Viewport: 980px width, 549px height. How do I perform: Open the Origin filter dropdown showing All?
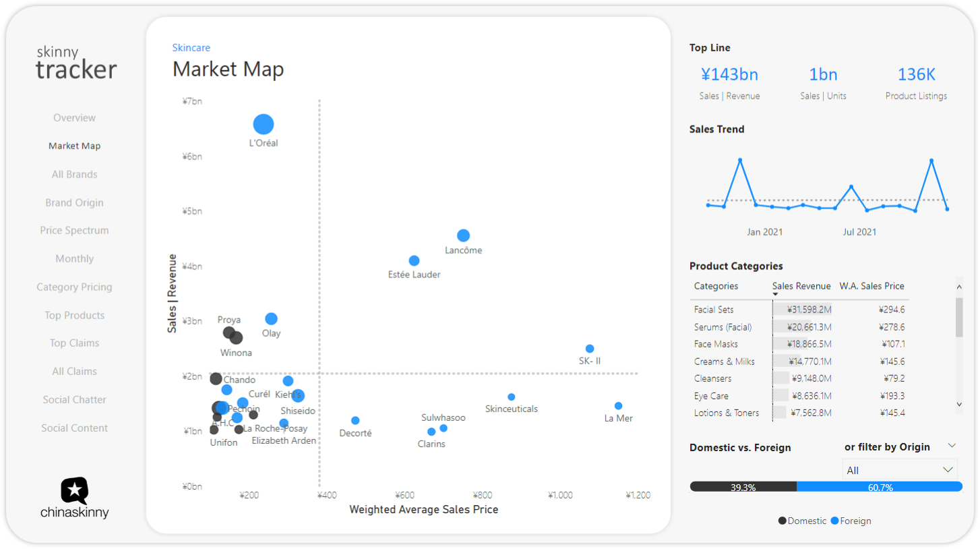(900, 470)
